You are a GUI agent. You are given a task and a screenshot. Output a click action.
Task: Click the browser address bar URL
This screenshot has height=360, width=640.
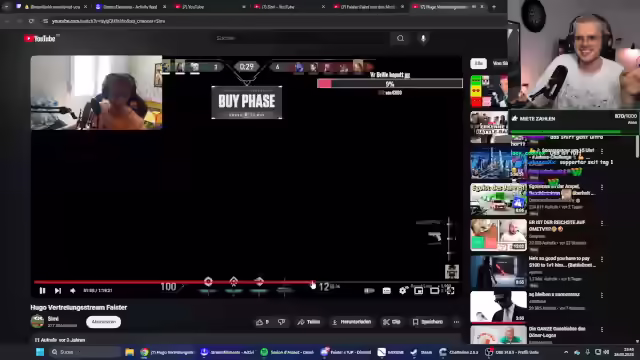point(109,21)
